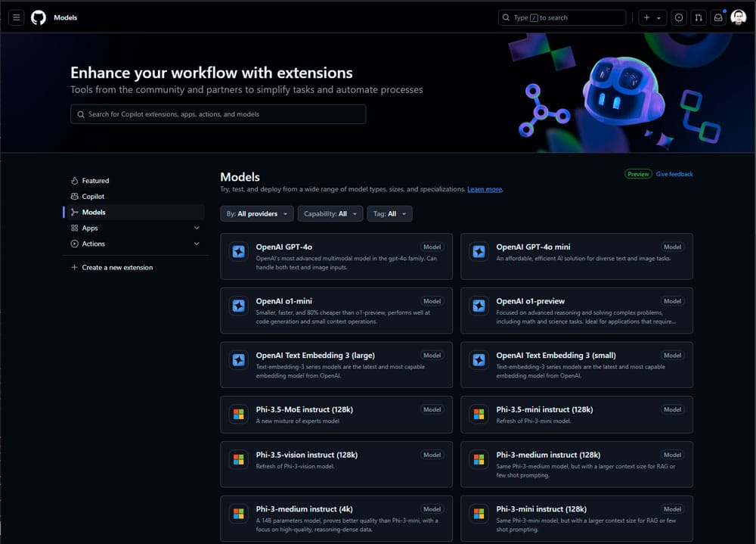Click 'Refresh of Phi-3-mini model.' description
Image resolution: width=756 pixels, height=544 pixels.
pos(534,421)
